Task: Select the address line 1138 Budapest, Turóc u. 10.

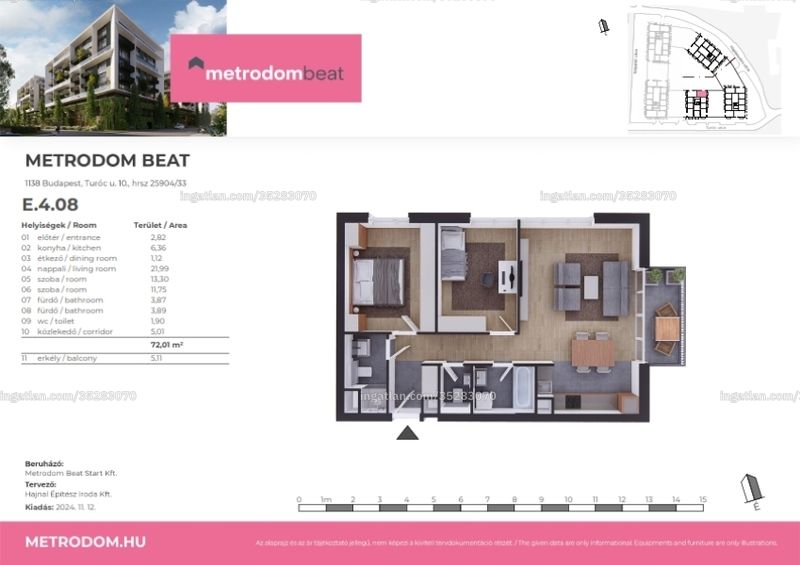Action: (106, 183)
